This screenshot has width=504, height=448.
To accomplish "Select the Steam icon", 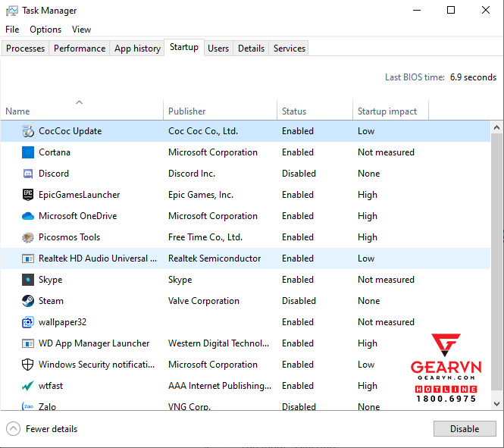I will (x=28, y=301).
